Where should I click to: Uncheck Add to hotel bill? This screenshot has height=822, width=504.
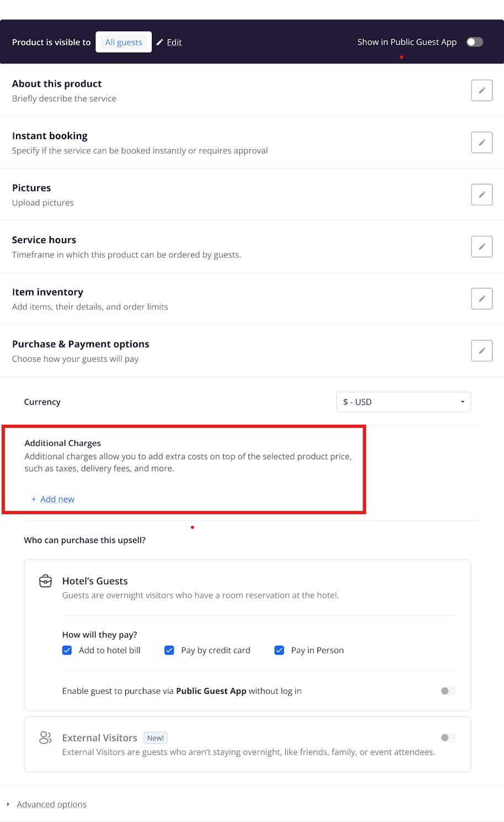[x=67, y=650]
